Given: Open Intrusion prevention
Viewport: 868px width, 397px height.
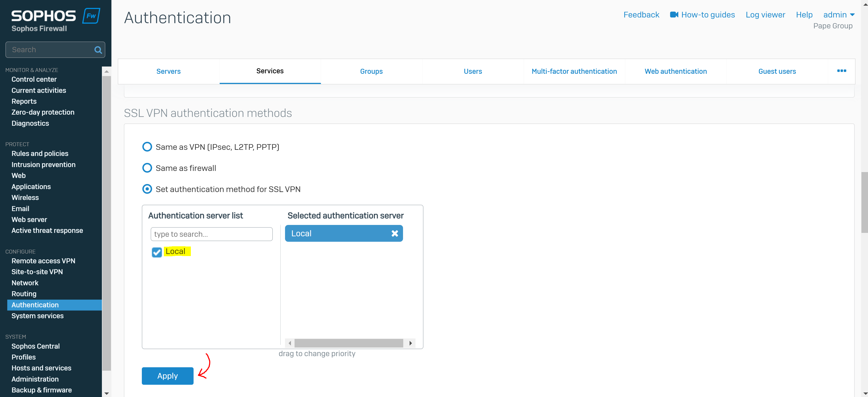Looking at the screenshot, I should 44,165.
